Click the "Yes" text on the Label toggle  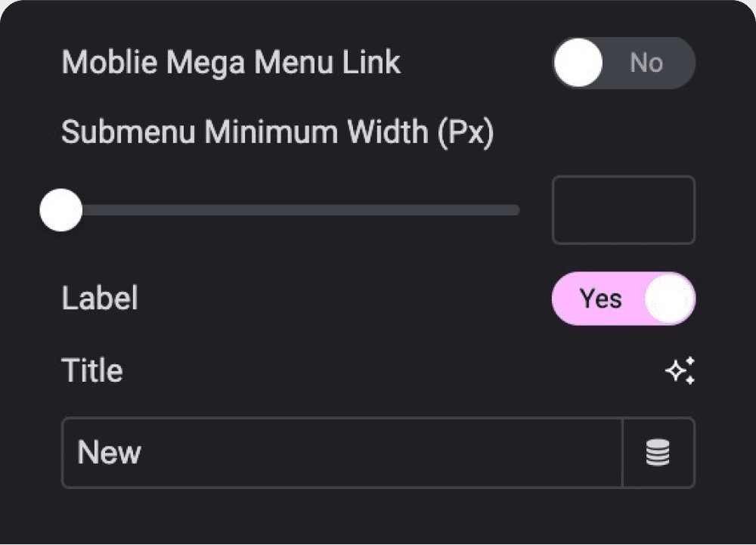click(600, 299)
